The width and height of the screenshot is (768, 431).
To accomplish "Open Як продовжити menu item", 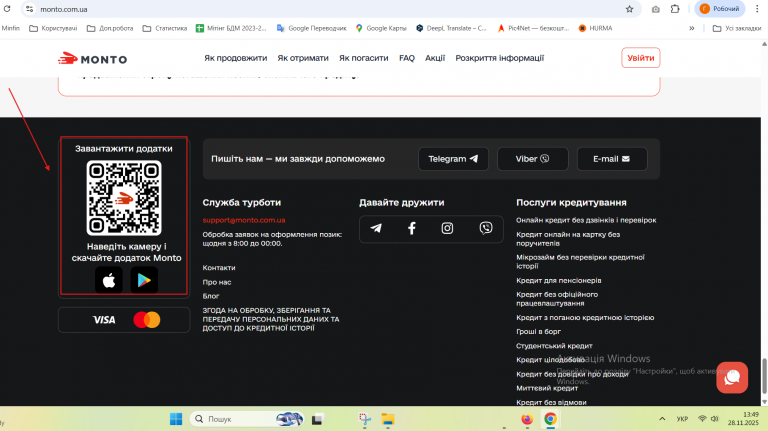I will [236, 58].
